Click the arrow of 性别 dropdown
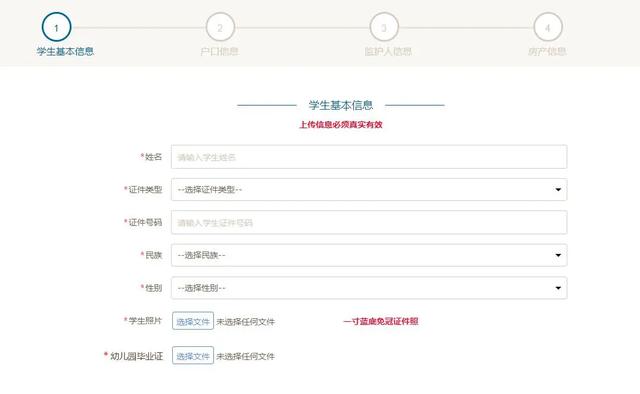640x394 pixels. click(x=558, y=288)
